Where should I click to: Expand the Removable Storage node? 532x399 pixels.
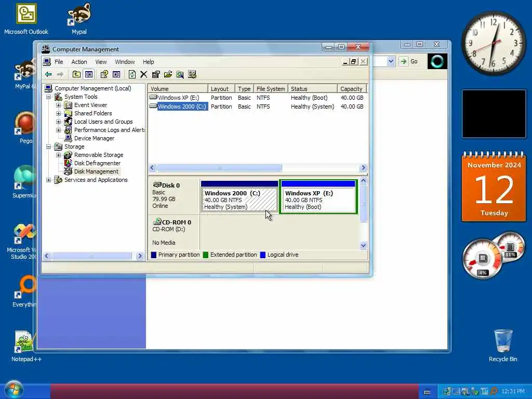pos(58,155)
